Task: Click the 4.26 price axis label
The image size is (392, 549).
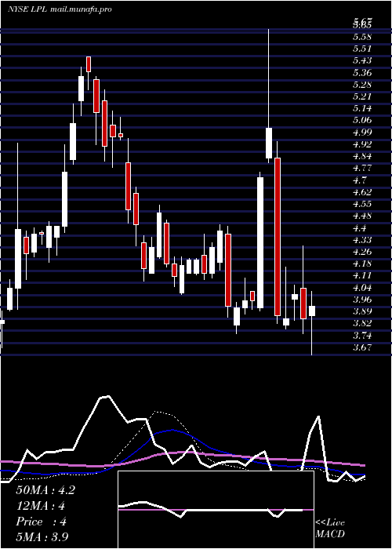Action: (362, 252)
